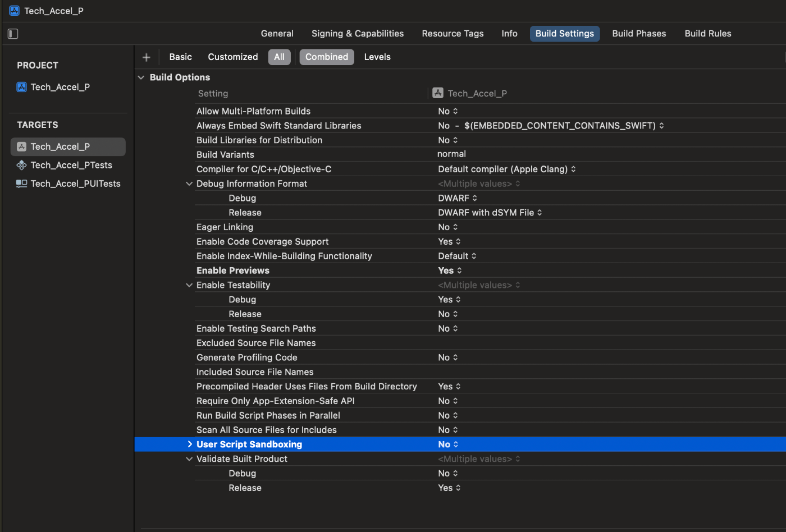Change Validate Built Product Release Yes value
This screenshot has height=532, width=786.
(x=449, y=488)
